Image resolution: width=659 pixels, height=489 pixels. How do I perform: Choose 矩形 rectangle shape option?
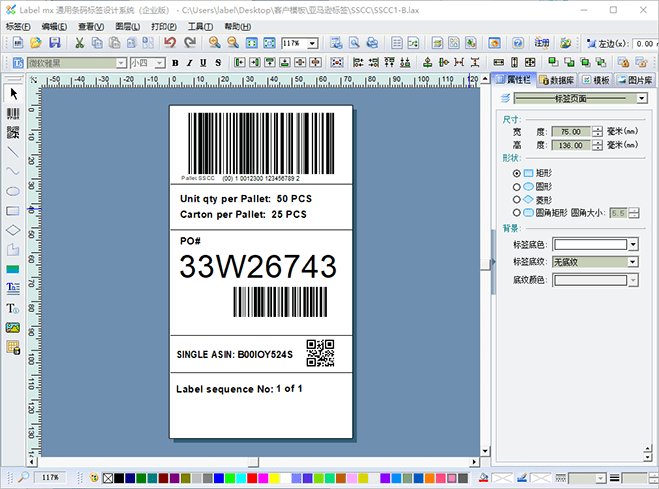pyautogui.click(x=532, y=173)
